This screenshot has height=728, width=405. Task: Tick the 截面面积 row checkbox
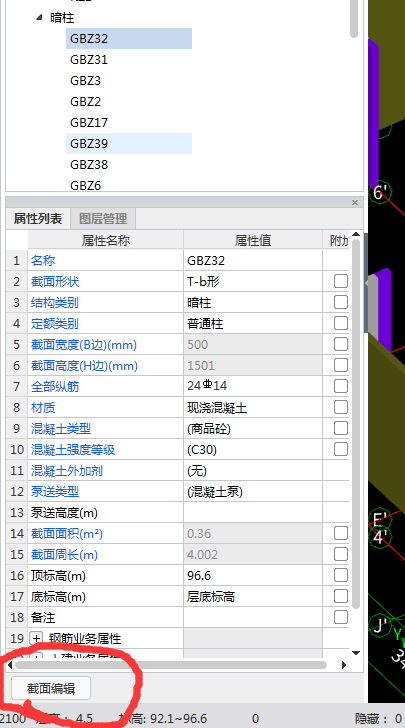[341, 533]
